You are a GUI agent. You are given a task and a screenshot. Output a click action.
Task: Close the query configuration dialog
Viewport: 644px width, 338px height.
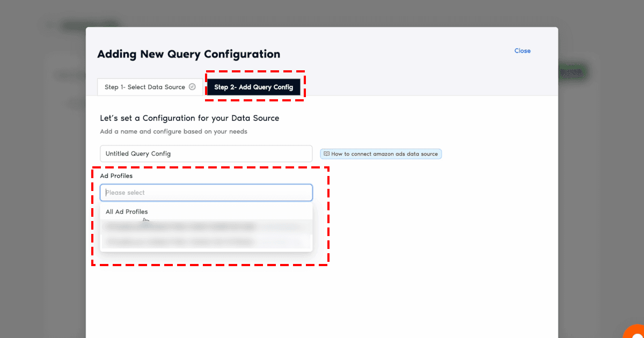pyautogui.click(x=522, y=51)
